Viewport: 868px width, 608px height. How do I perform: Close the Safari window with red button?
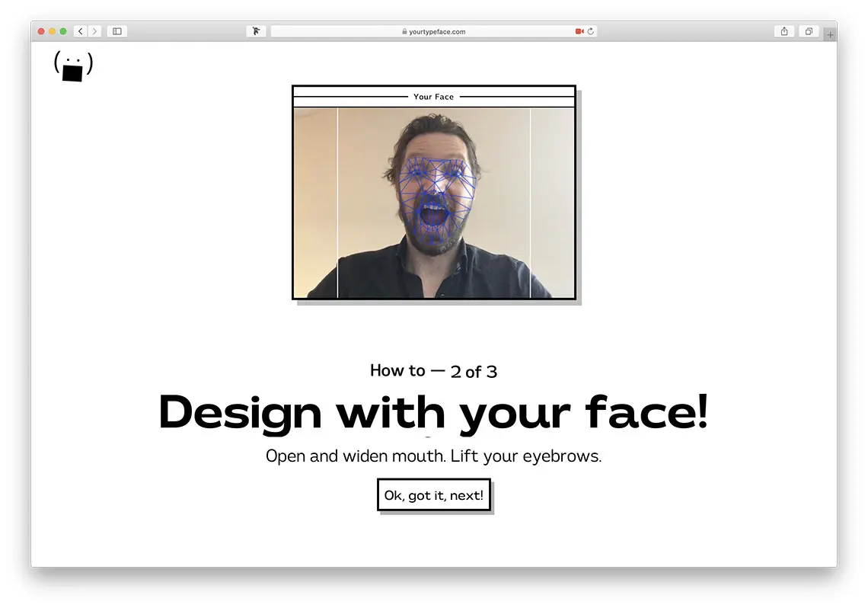41,31
